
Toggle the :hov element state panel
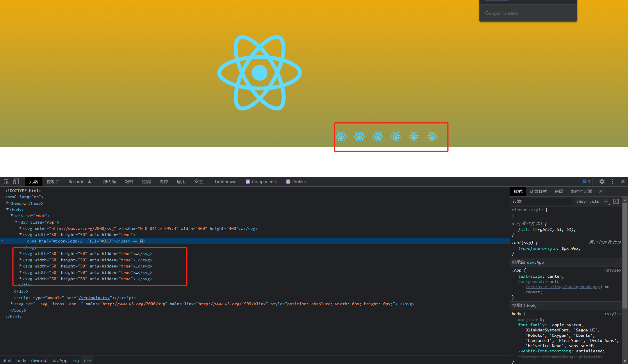[581, 201]
